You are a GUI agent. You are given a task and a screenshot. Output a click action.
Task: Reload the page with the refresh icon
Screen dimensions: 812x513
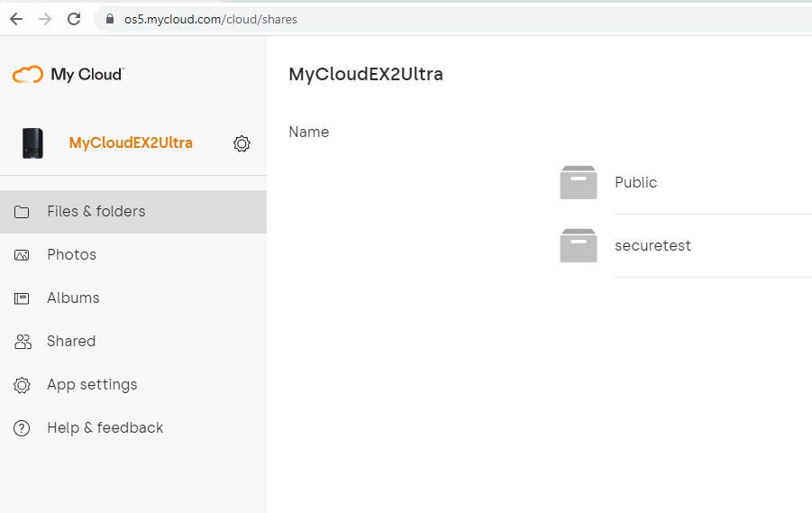pos(74,19)
